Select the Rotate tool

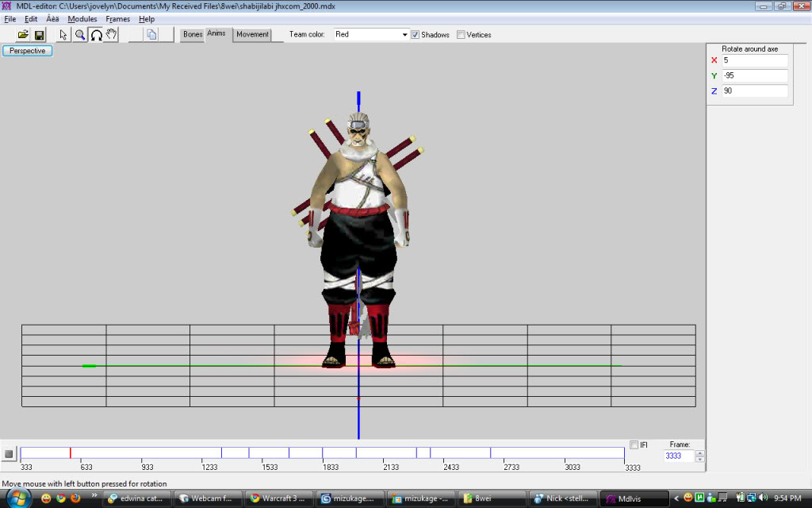point(96,35)
